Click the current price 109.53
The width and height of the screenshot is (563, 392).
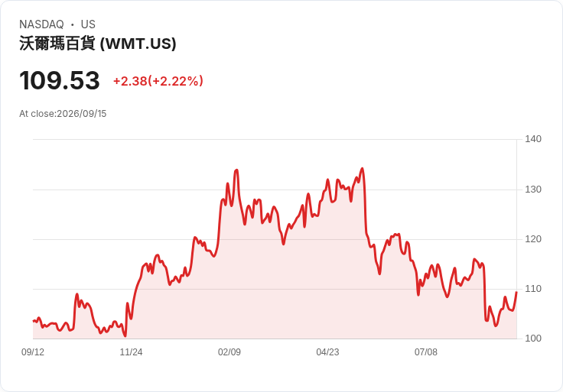(x=60, y=80)
